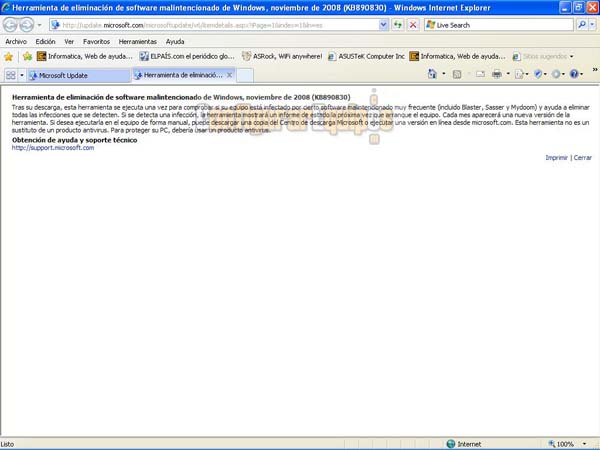Open the Ver menu
Screen dimensions: 600x450
(x=69, y=41)
